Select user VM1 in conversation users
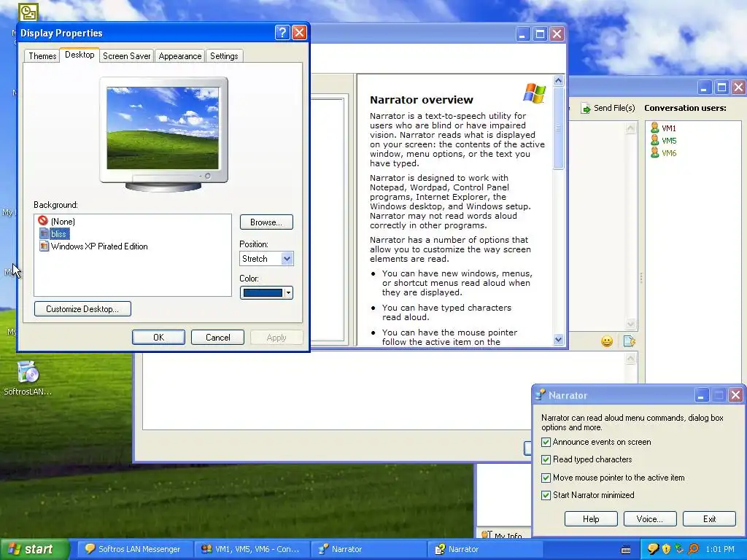The width and height of the screenshot is (747, 560). pyautogui.click(x=663, y=128)
